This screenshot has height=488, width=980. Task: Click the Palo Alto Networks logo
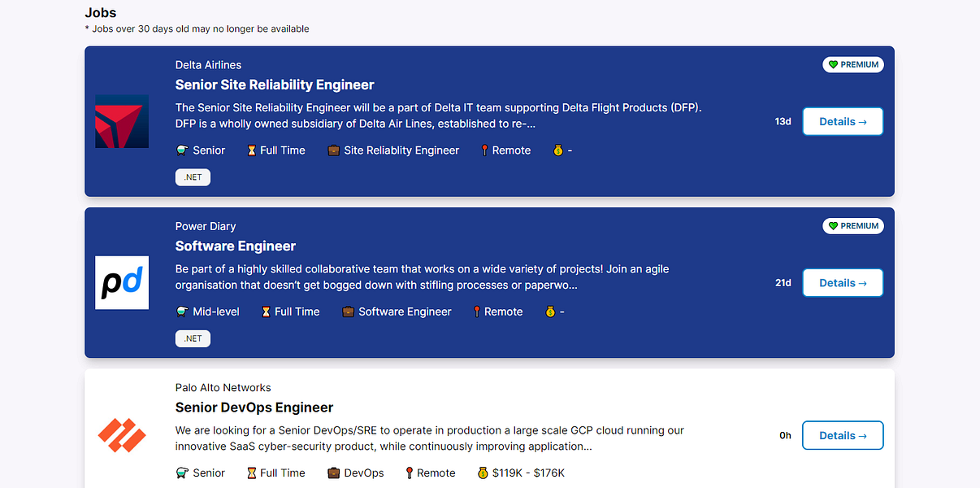pos(122,435)
